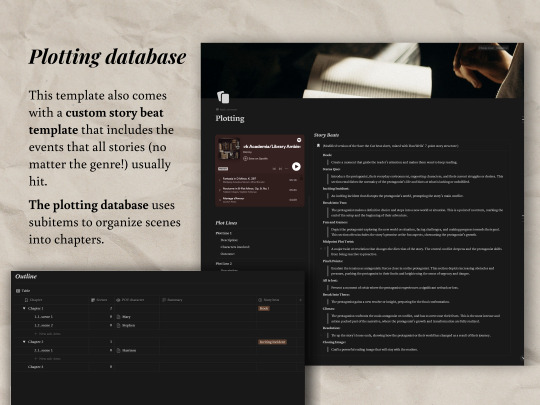Select the Table view tab
The height and width of the screenshot is (405, 540).
point(23,291)
